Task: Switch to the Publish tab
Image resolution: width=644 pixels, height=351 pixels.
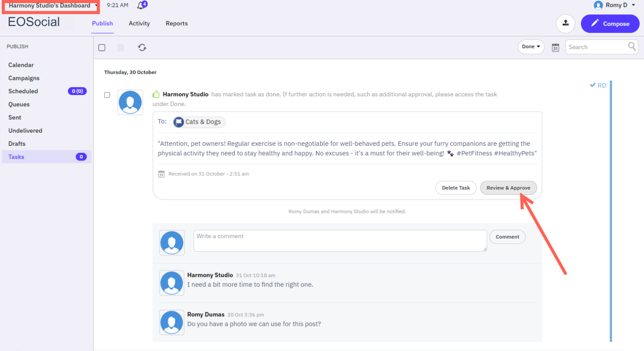Action: (x=102, y=23)
